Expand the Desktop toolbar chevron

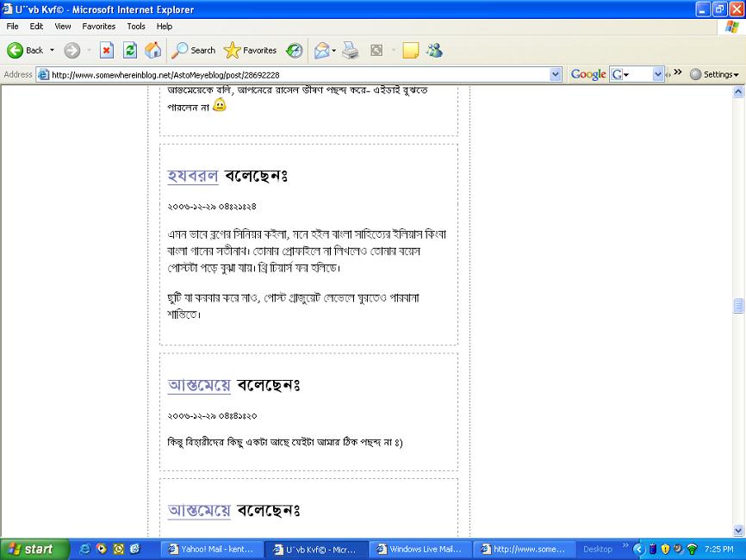tap(625, 545)
